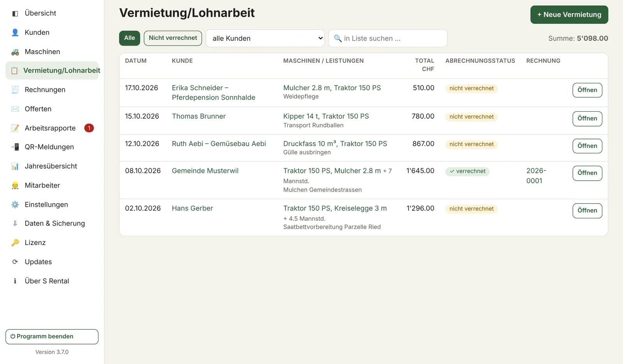The height and width of the screenshot is (364, 623).
Task: Click the Lizenz key icon
Action: [x=15, y=243]
